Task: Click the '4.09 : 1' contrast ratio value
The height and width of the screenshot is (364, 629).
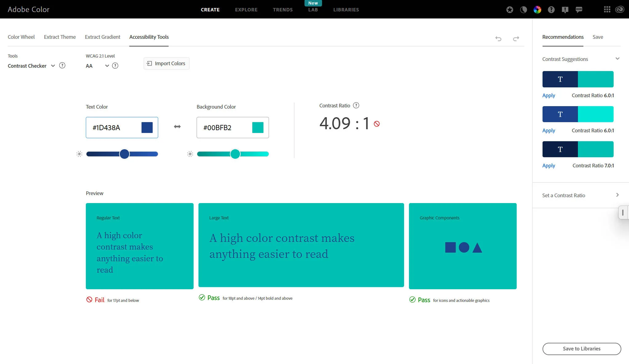Action: click(x=345, y=123)
